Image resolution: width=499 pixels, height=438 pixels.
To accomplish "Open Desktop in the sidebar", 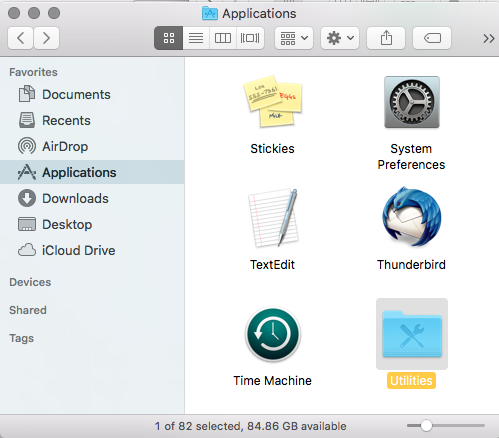I will pyautogui.click(x=92, y=224).
